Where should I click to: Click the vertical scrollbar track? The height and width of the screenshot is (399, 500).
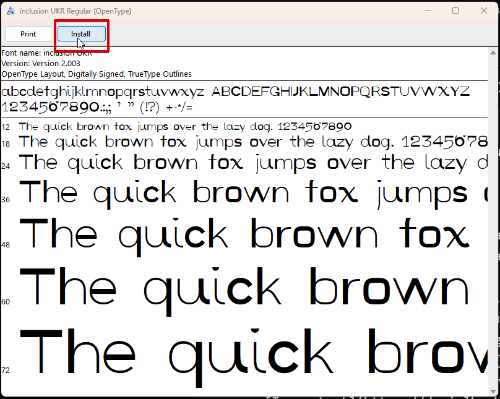pos(493,222)
